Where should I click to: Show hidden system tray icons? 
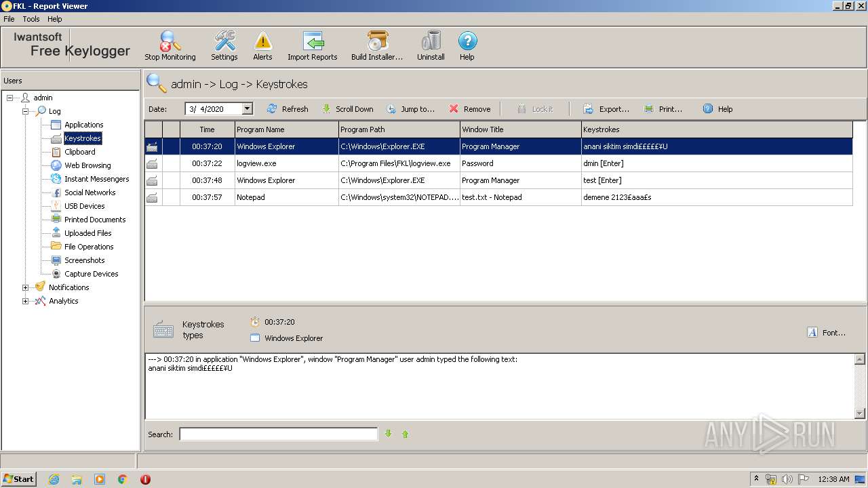(x=757, y=479)
